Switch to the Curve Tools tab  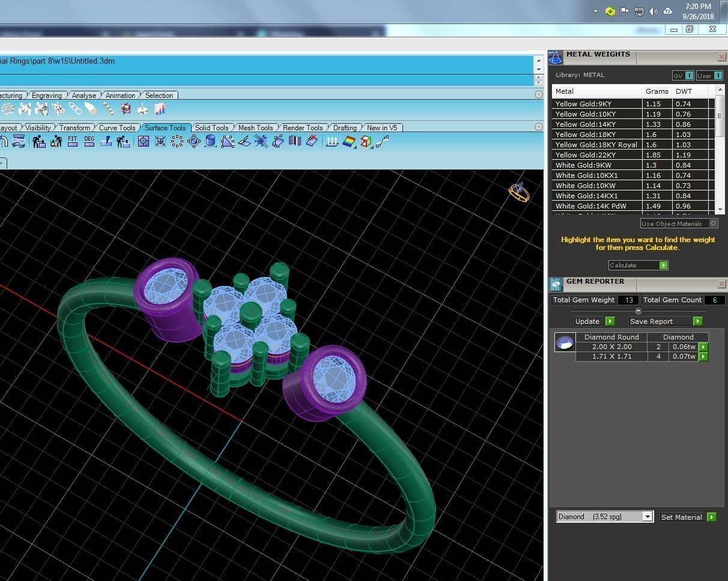[117, 127]
